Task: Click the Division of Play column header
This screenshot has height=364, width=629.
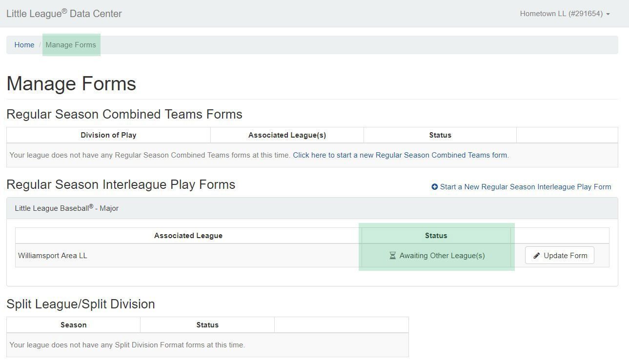Action: (x=108, y=135)
